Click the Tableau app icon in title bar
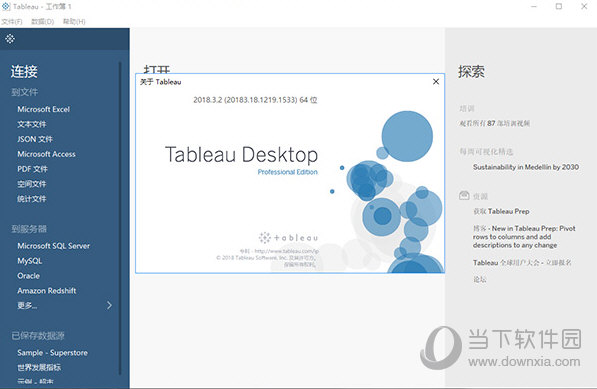Viewport: 597px width, 389px height. point(6,6)
